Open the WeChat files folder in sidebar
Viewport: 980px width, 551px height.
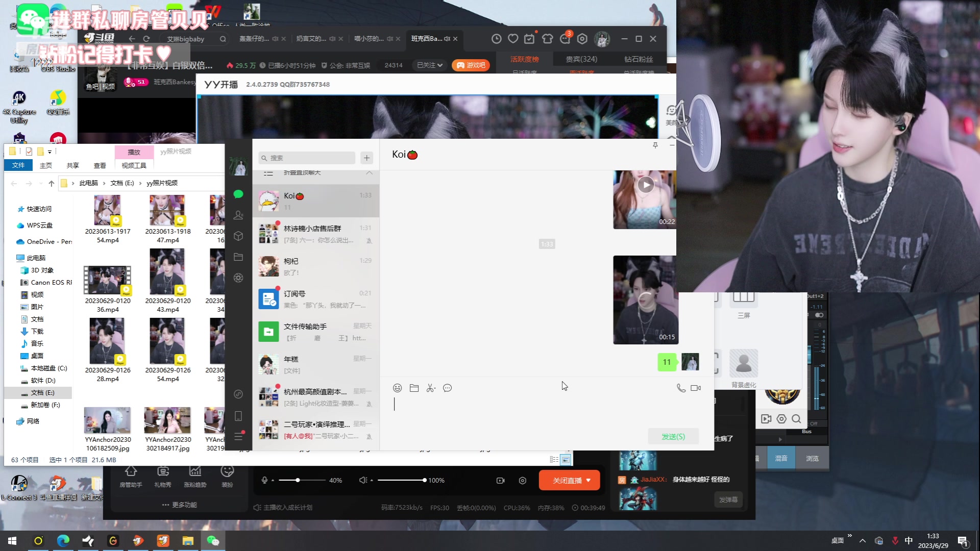pyautogui.click(x=238, y=257)
